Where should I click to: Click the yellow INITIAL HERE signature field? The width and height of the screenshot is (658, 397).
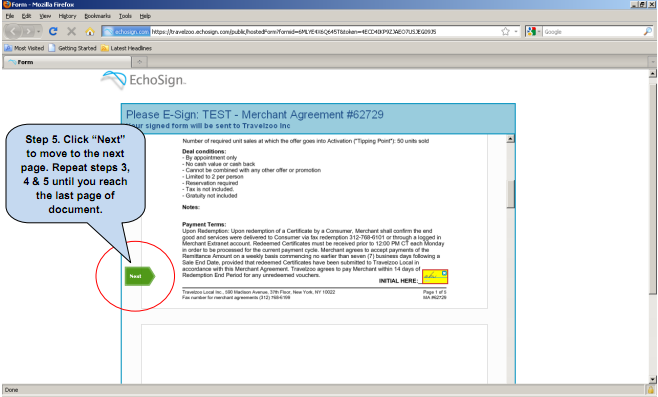pyautogui.click(x=435, y=276)
